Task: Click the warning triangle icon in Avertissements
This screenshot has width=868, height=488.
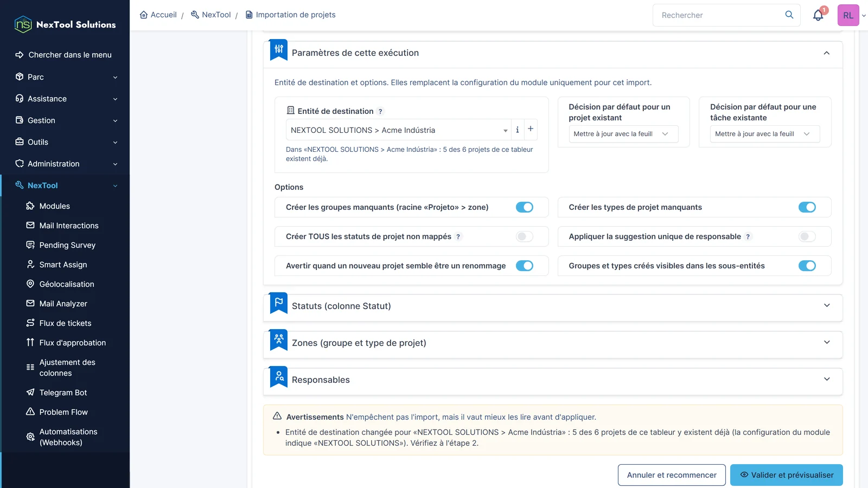Action: (277, 416)
